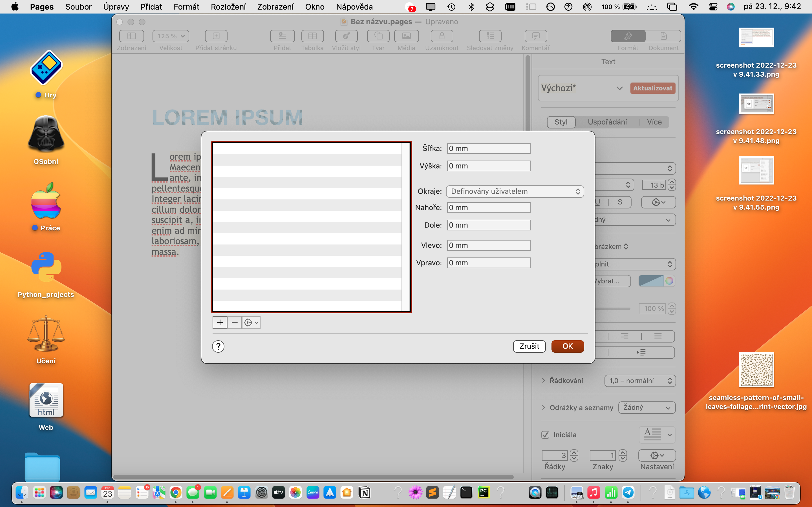812x507 pixels.
Task: Open the gear action menu below the list
Action: (251, 322)
